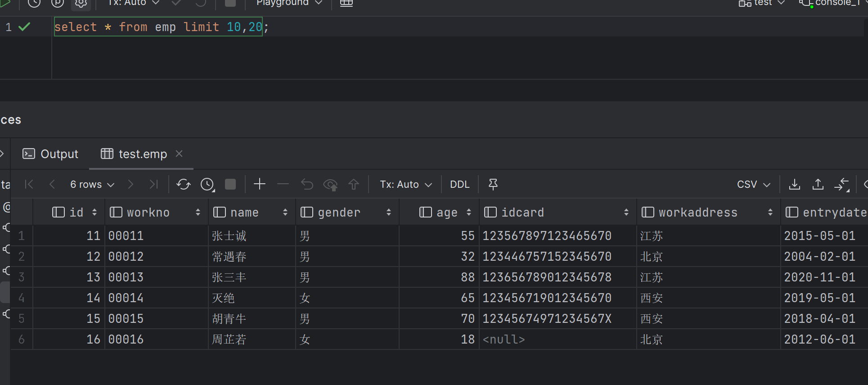Click the age cell 88

tap(439, 277)
